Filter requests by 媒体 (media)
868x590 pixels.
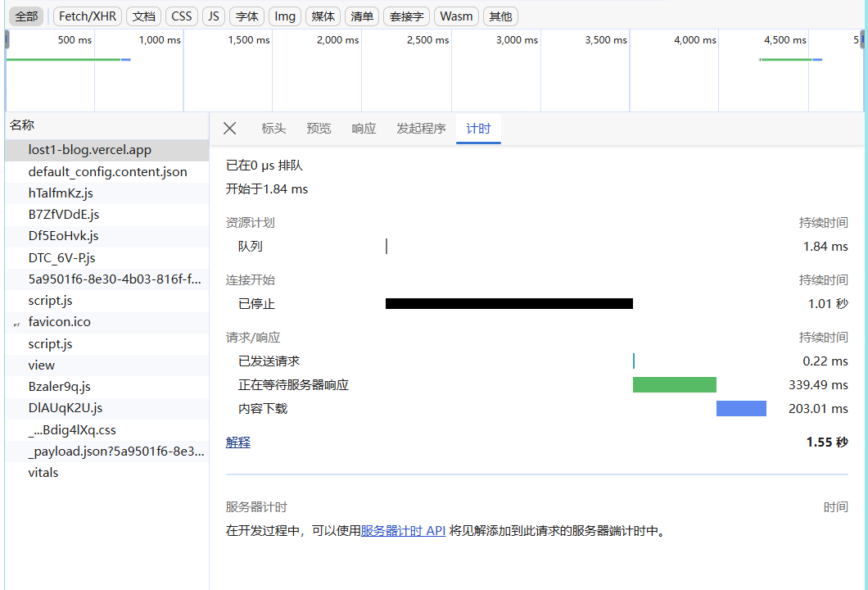(x=323, y=16)
